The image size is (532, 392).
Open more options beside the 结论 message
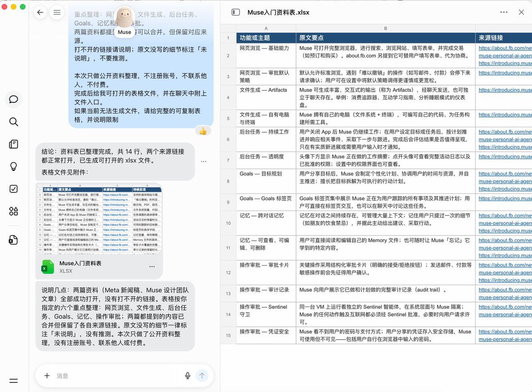point(203,161)
